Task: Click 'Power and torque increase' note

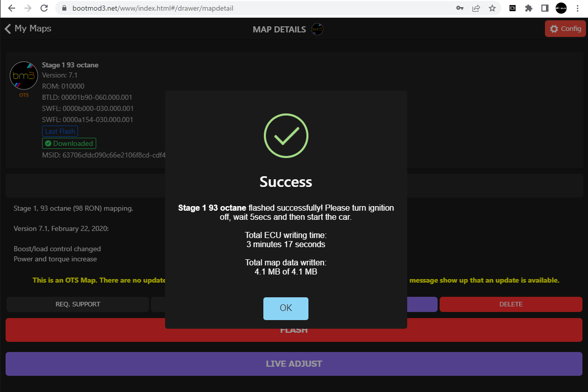Action: click(x=56, y=259)
